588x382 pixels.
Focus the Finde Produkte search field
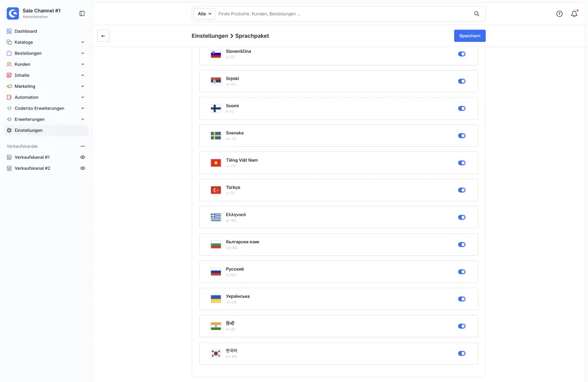coord(343,14)
